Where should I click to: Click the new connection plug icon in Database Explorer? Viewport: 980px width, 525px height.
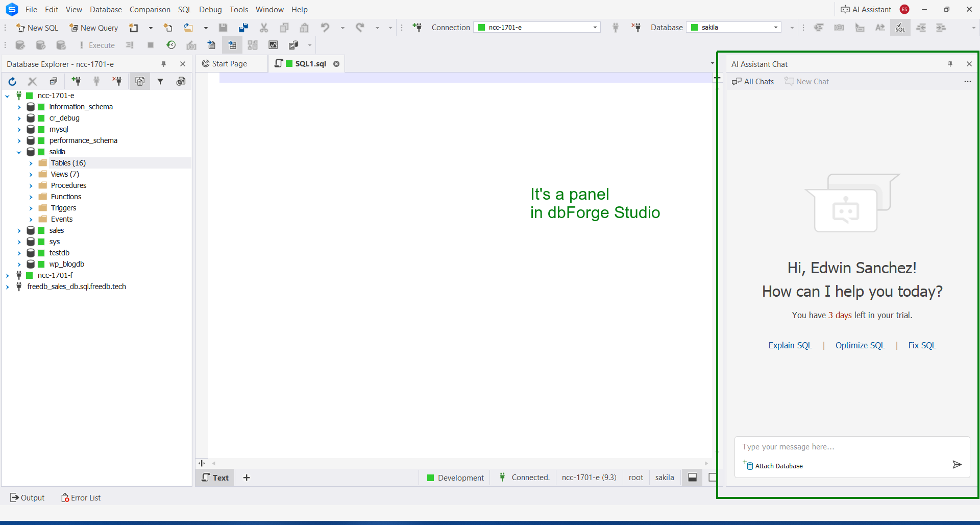coord(76,81)
